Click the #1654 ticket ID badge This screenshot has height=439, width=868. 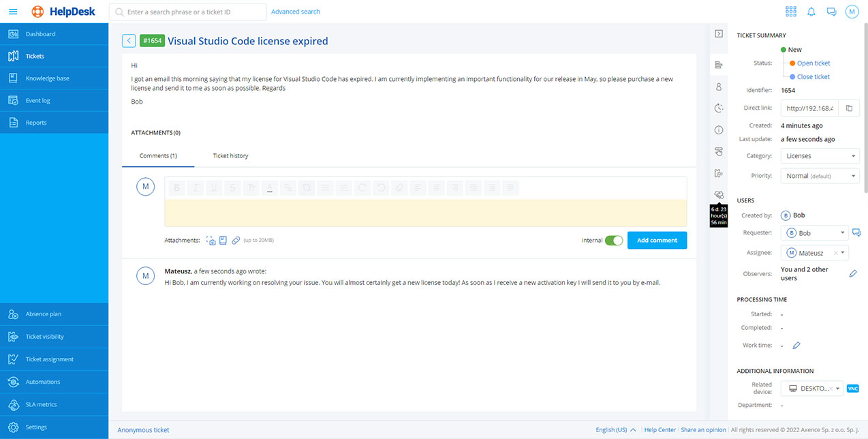click(x=152, y=41)
